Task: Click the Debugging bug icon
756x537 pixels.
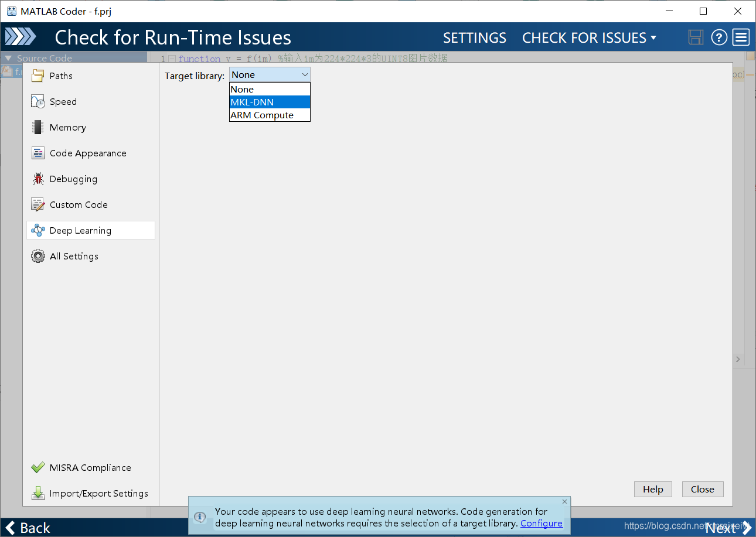Action: pos(38,179)
